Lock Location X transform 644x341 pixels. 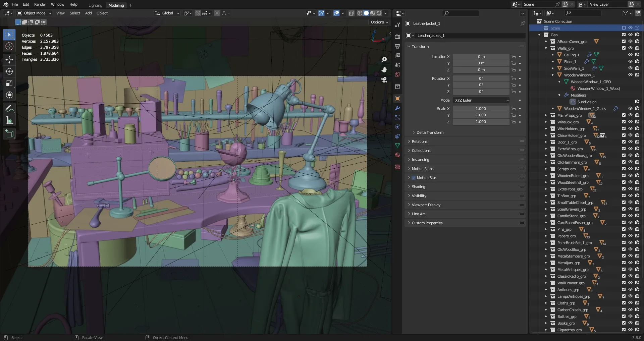513,57
